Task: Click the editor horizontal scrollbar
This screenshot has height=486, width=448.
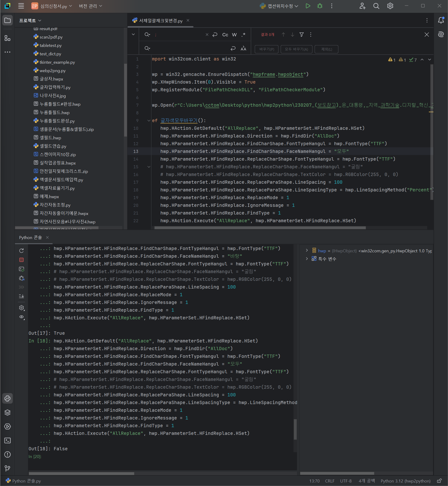Action: click(x=260, y=228)
